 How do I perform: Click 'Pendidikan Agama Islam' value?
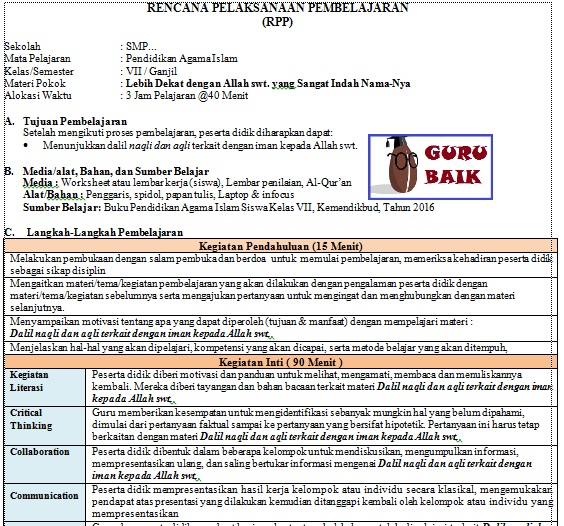[182, 59]
